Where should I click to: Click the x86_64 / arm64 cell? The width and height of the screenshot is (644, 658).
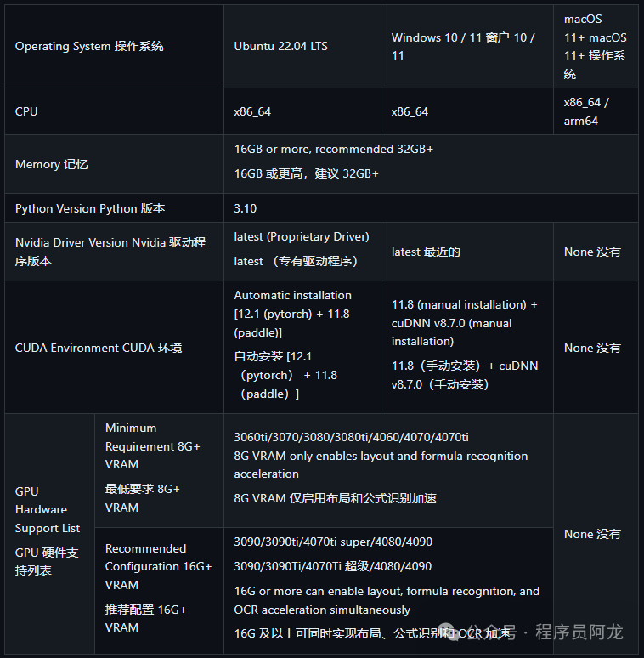[x=586, y=111]
